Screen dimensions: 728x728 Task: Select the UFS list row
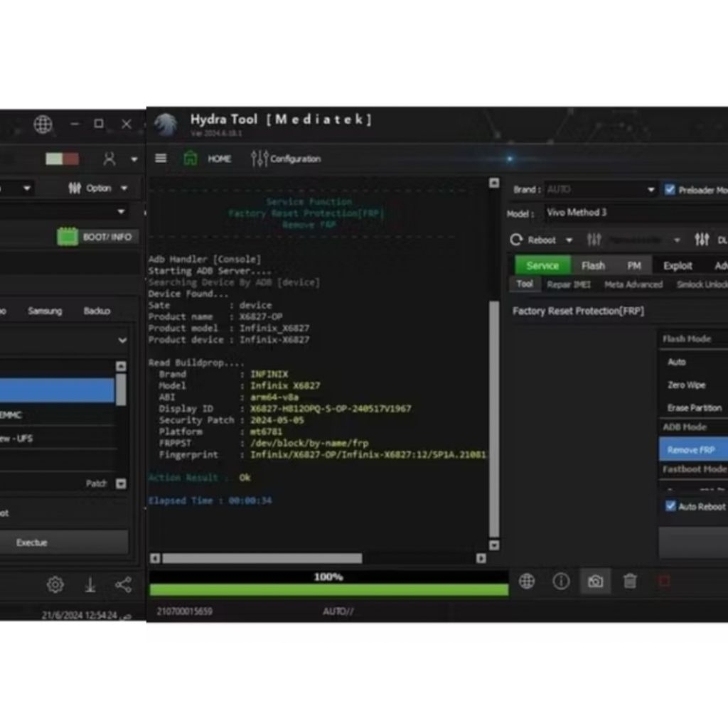(57, 438)
